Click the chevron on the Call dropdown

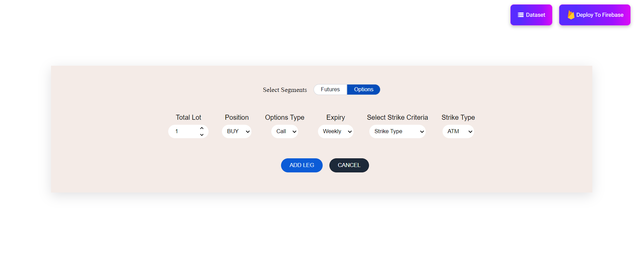294,131
